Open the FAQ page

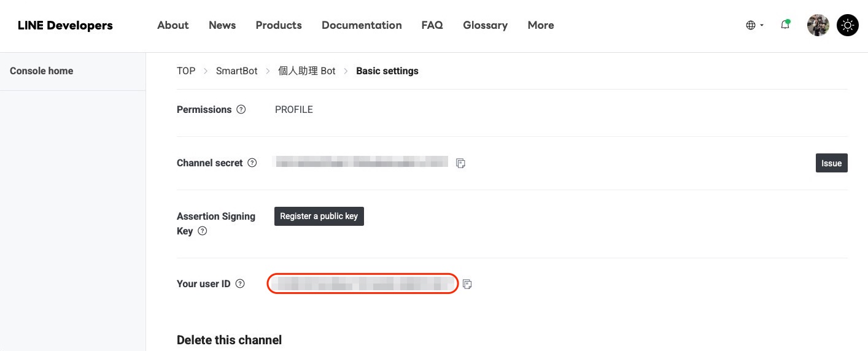pyautogui.click(x=432, y=25)
